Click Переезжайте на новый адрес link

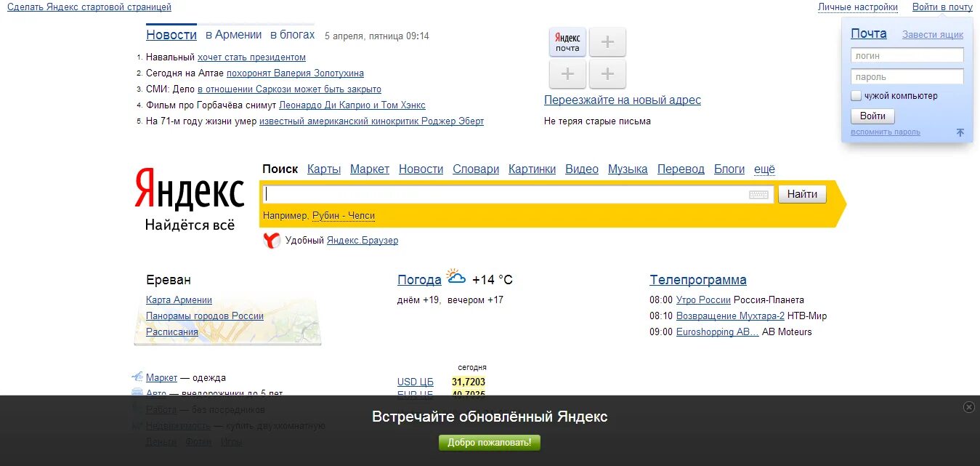coord(623,100)
